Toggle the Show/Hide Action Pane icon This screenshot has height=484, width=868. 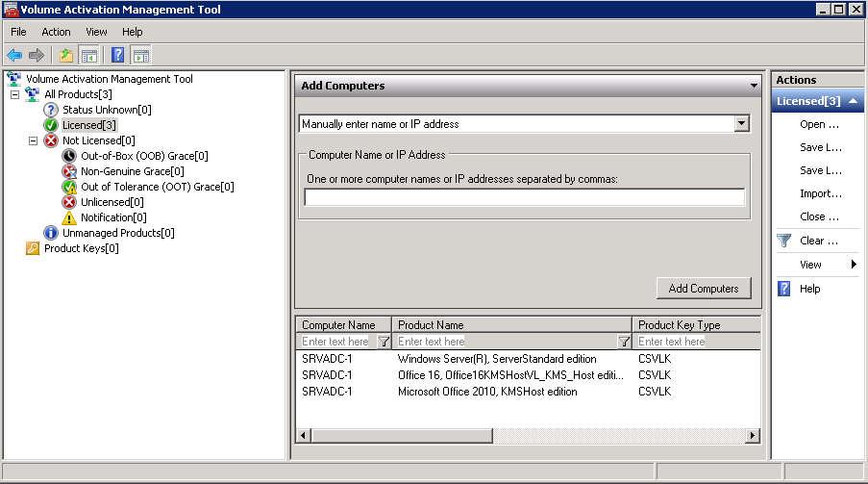(141, 56)
